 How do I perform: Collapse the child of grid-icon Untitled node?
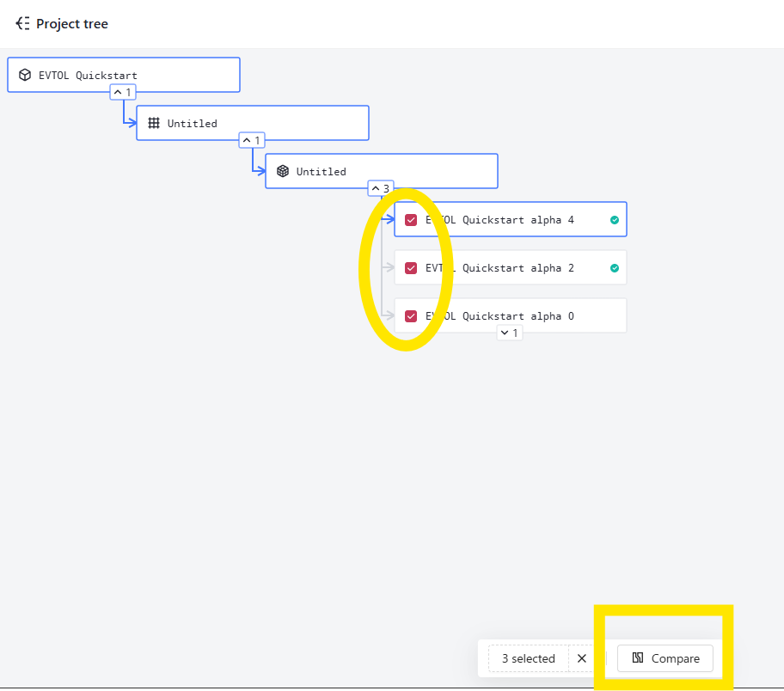coord(252,140)
